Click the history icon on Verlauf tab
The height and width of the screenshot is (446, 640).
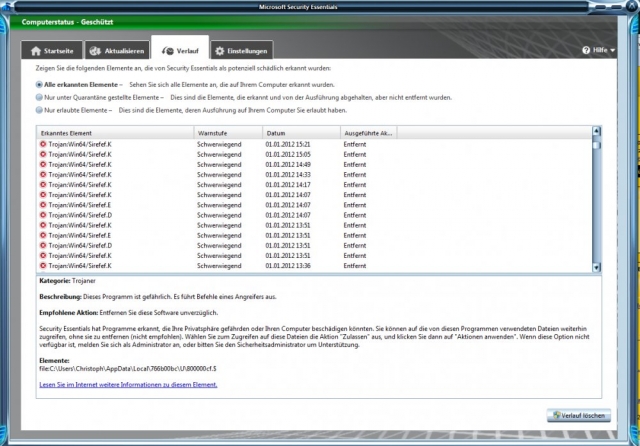pos(167,51)
